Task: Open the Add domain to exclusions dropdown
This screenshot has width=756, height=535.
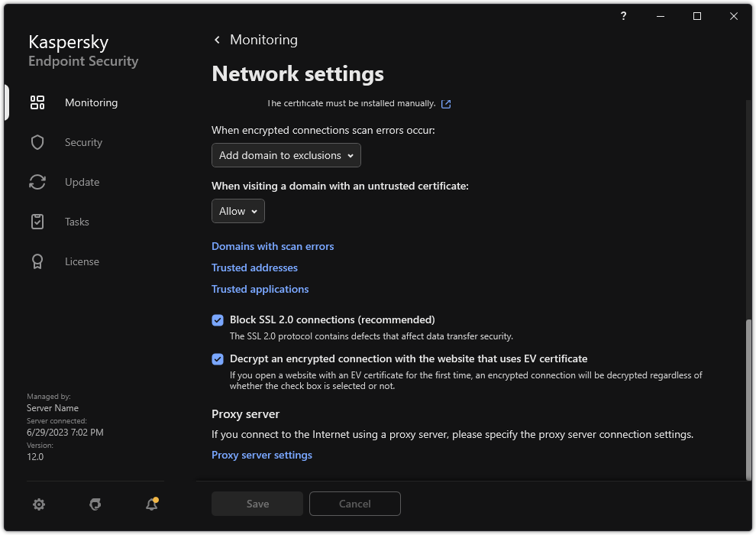Action: tap(286, 155)
